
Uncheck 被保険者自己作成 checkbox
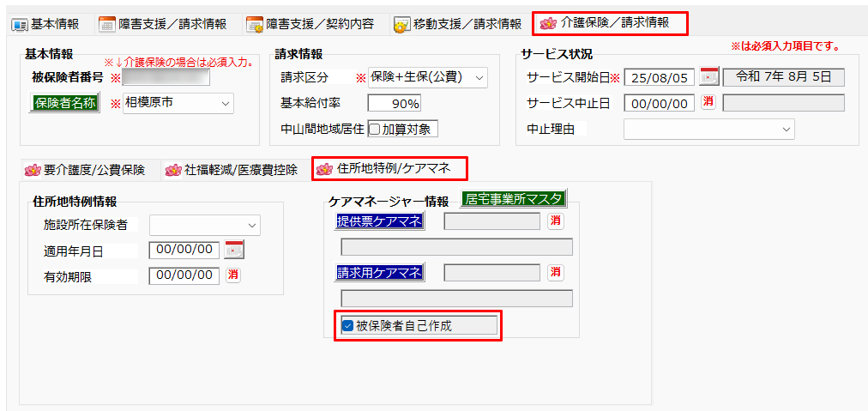point(347,326)
